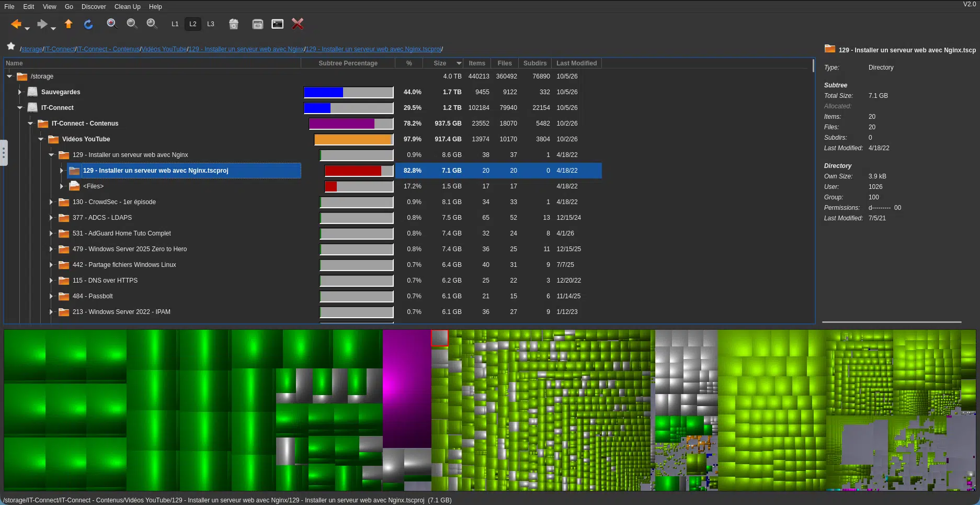Image resolution: width=980 pixels, height=505 pixels.
Task: Click the folder icon beside 484 - Passbolt
Action: (x=64, y=296)
